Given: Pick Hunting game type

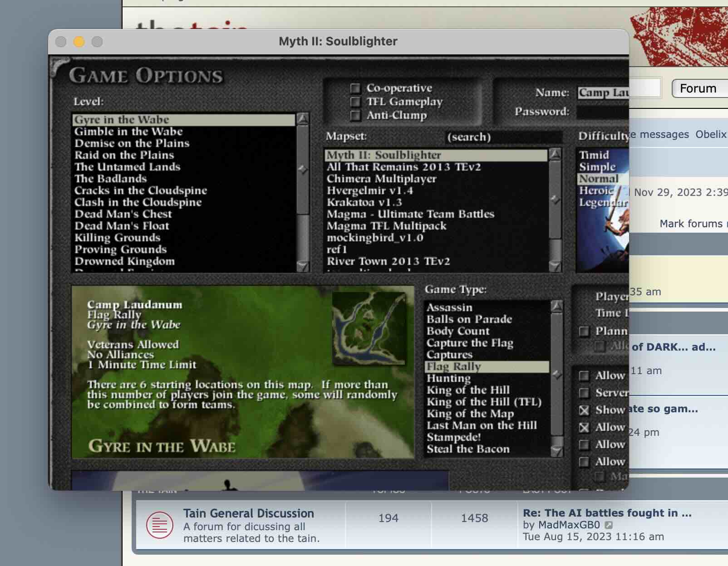Looking at the screenshot, I should click(x=487, y=378).
